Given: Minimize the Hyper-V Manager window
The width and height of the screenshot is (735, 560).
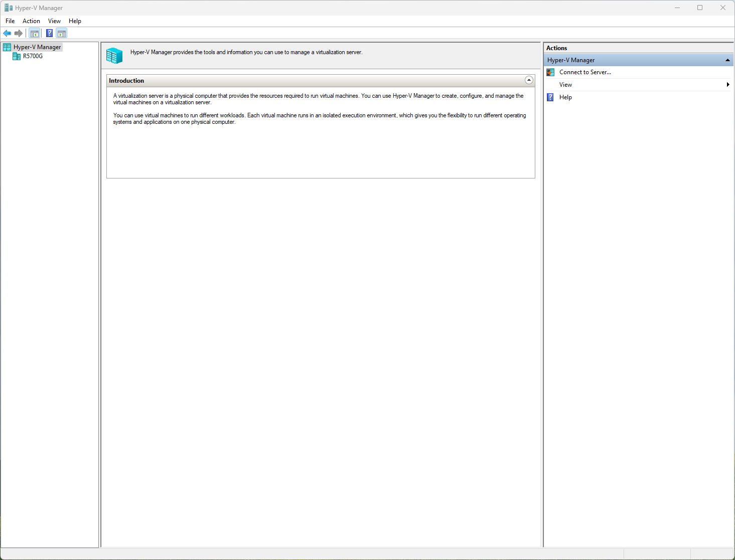Looking at the screenshot, I should [x=677, y=8].
